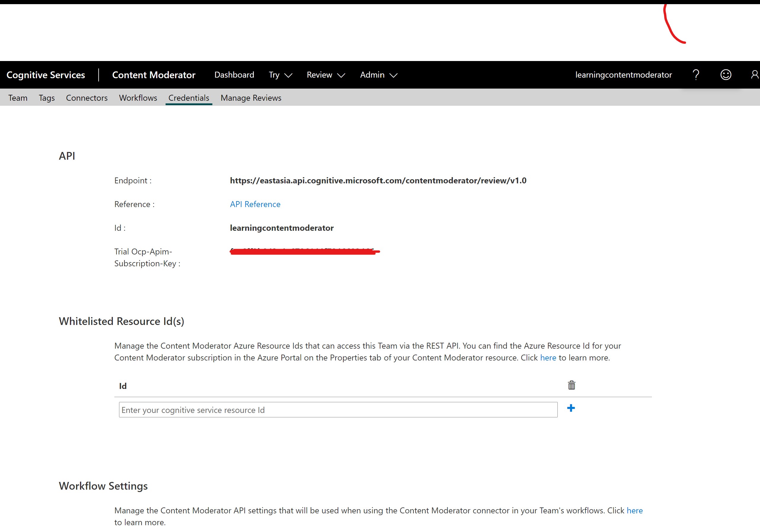Screen dimensions: 760x532
Task: Select the endpoint URL text
Action: click(378, 180)
